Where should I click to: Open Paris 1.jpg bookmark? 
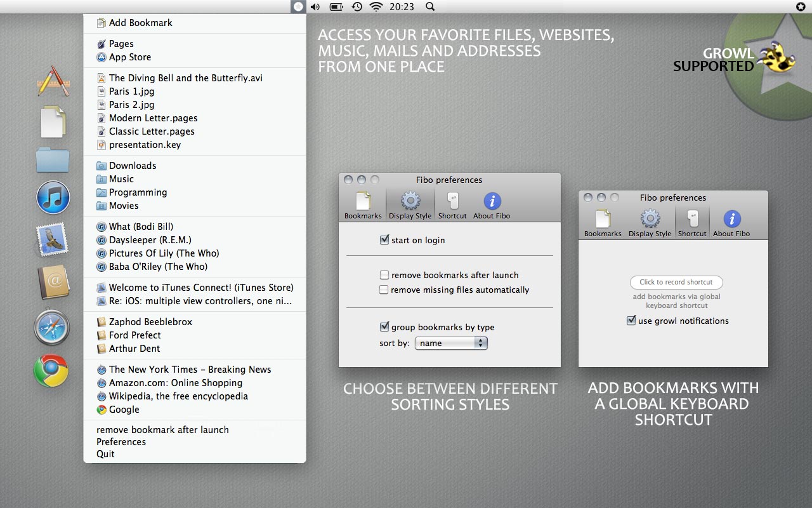[x=195, y=91]
